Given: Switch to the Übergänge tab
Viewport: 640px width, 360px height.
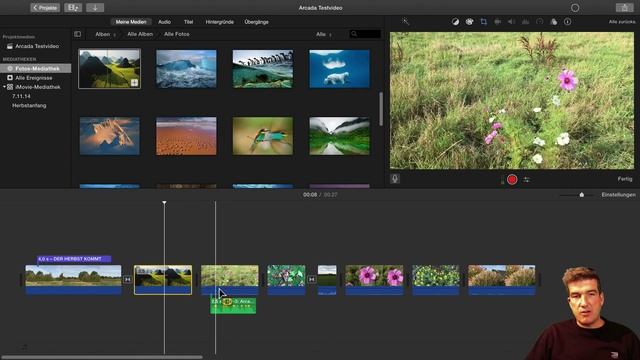Looking at the screenshot, I should (x=256, y=22).
